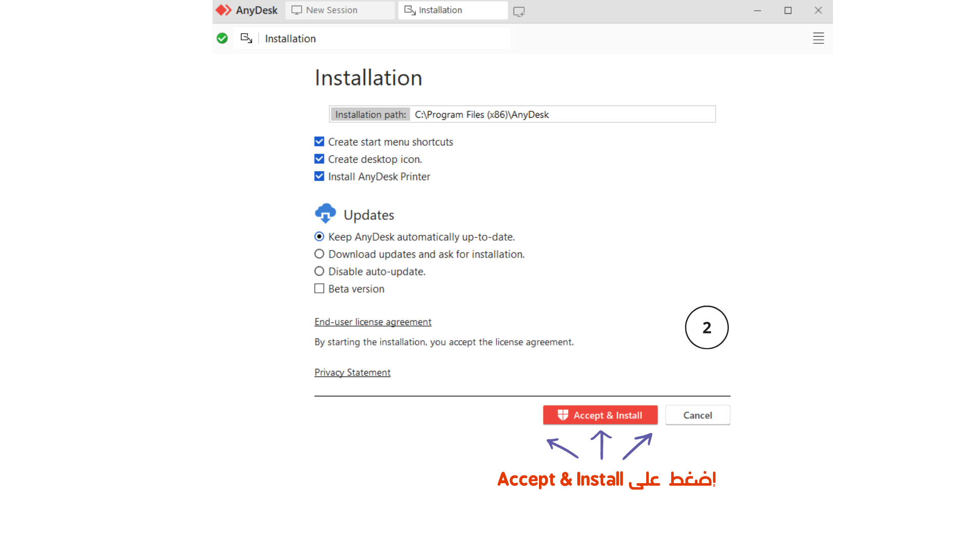Uncheck Create desktop icon option
The height and width of the screenshot is (551, 980).
point(320,159)
